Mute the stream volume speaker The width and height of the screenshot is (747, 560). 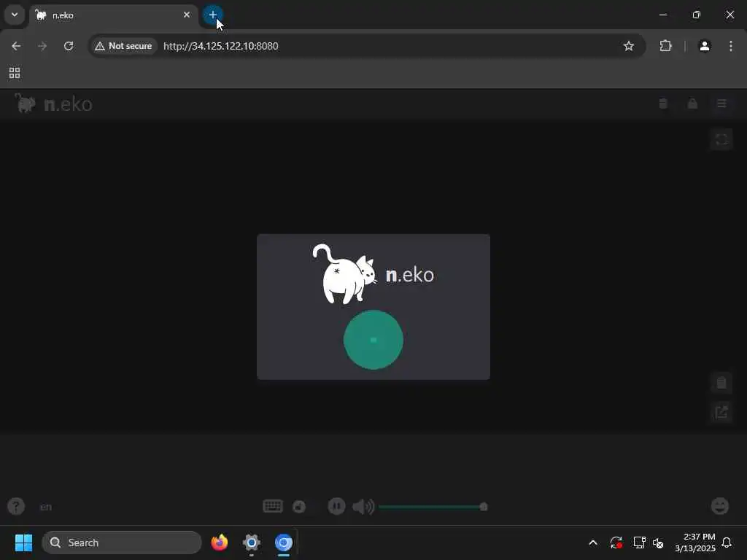363,507
